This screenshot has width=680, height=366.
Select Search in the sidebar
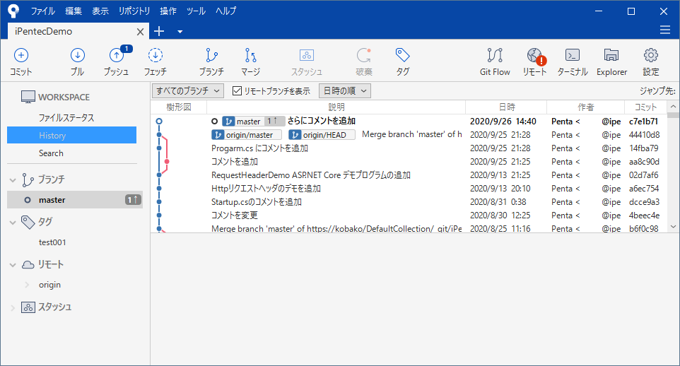coord(51,153)
